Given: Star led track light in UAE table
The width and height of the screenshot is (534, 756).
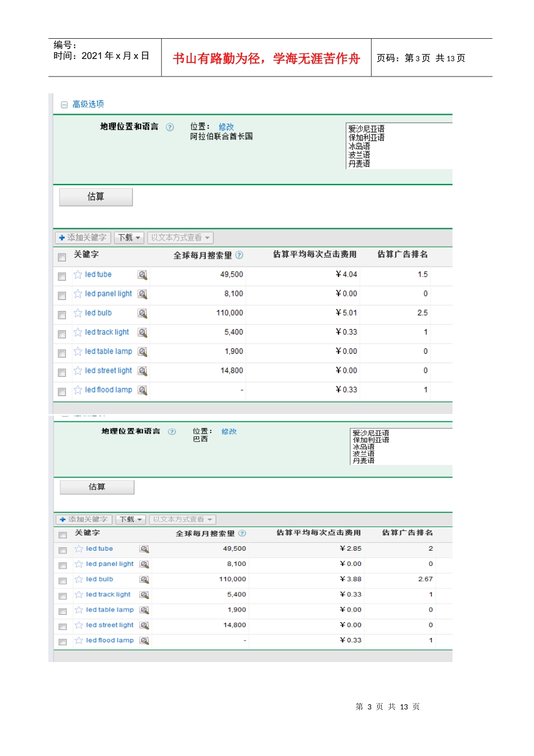Looking at the screenshot, I should tap(78, 332).
